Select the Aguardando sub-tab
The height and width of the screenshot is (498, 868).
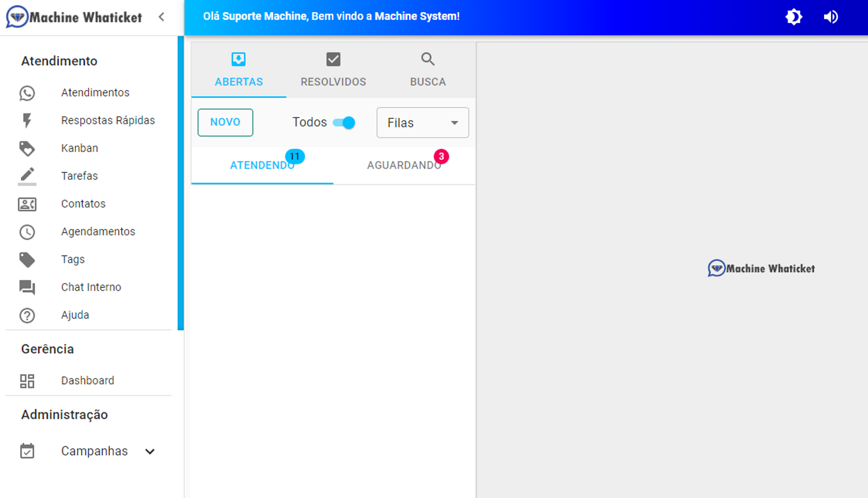[404, 166]
